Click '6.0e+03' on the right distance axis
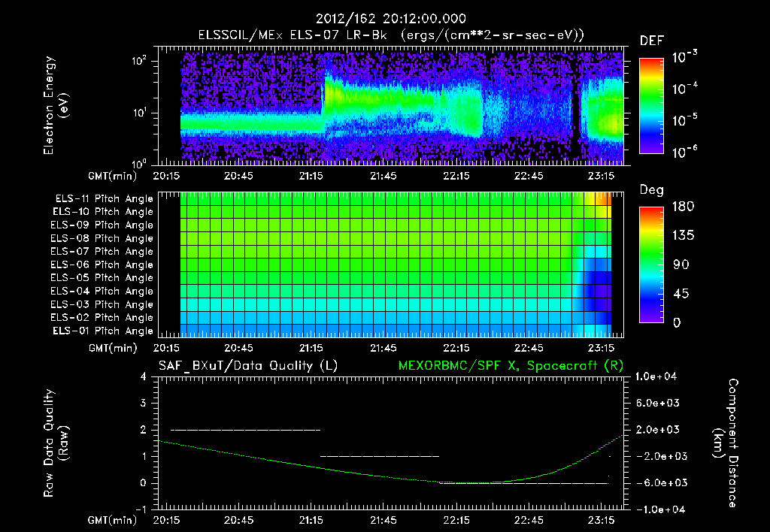770x532 pixels. [657, 404]
